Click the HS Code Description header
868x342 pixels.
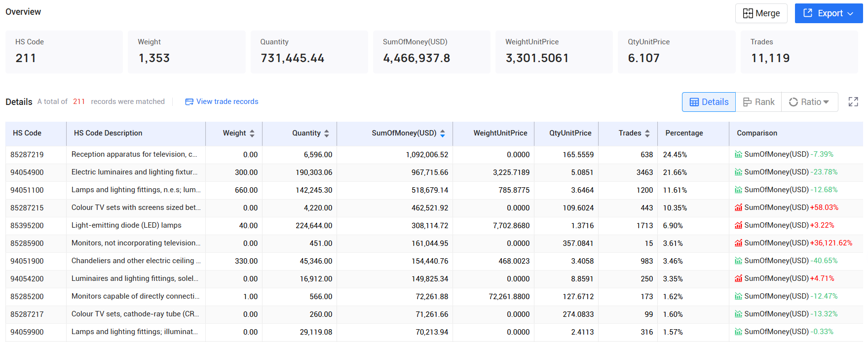tap(108, 133)
